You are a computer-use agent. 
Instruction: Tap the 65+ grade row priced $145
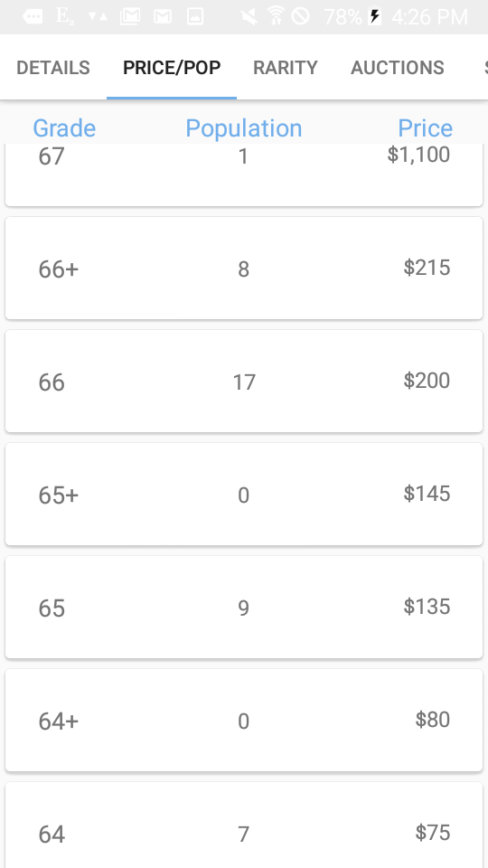click(244, 494)
